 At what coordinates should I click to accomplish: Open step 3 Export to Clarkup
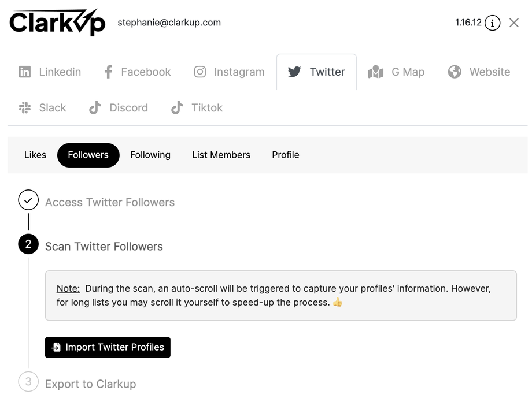coord(90,384)
